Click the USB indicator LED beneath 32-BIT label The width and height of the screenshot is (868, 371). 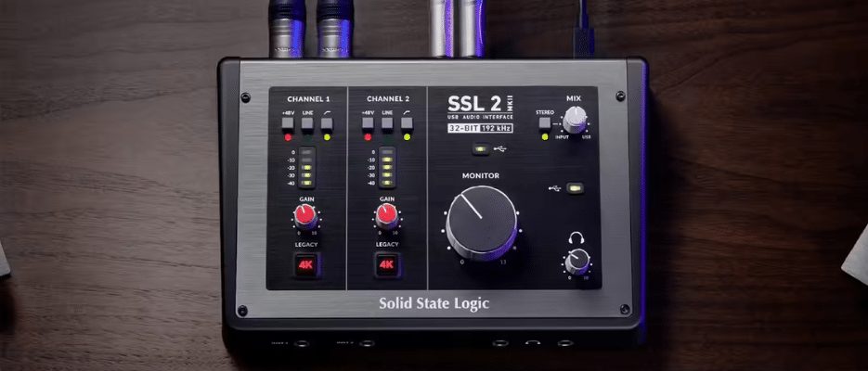click(x=480, y=148)
